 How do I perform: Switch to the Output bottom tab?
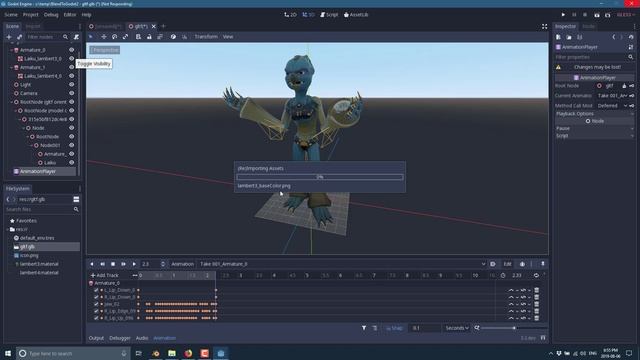tap(96, 338)
